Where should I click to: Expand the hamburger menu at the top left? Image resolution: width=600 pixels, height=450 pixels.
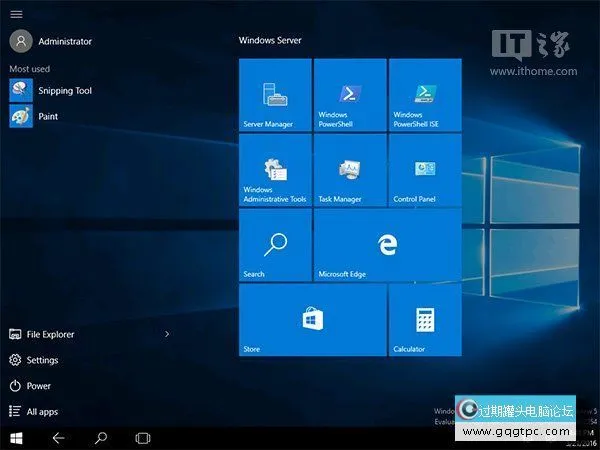pos(16,14)
